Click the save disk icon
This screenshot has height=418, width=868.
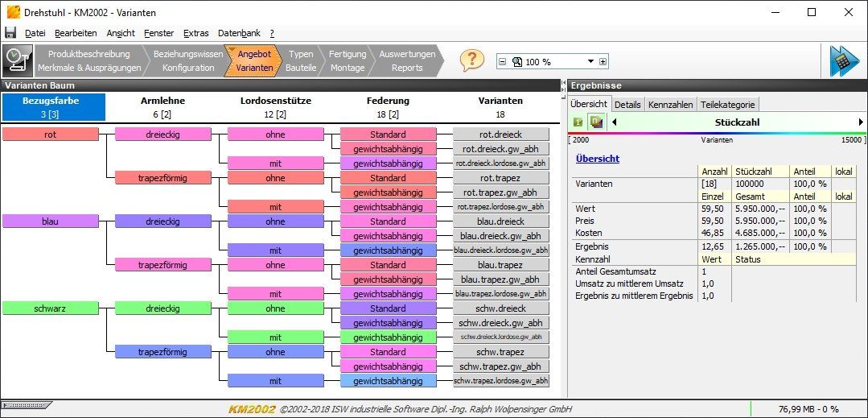[10, 33]
